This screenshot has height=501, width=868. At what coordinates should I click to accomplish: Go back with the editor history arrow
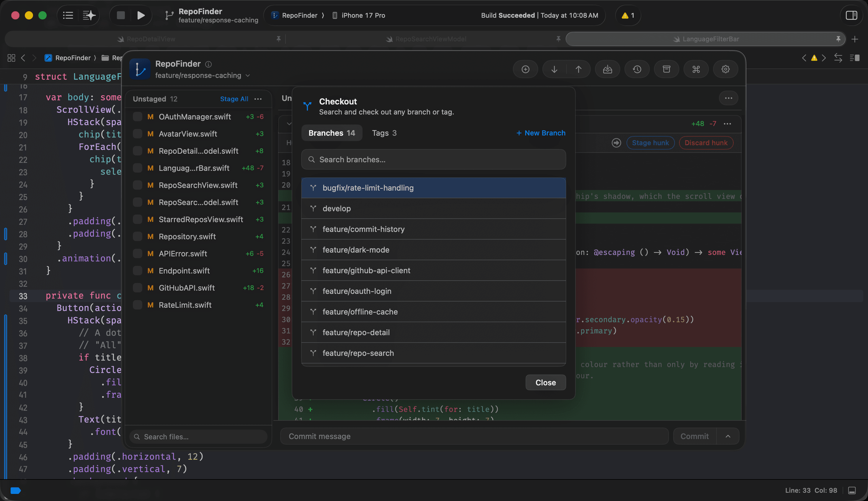[x=23, y=58]
